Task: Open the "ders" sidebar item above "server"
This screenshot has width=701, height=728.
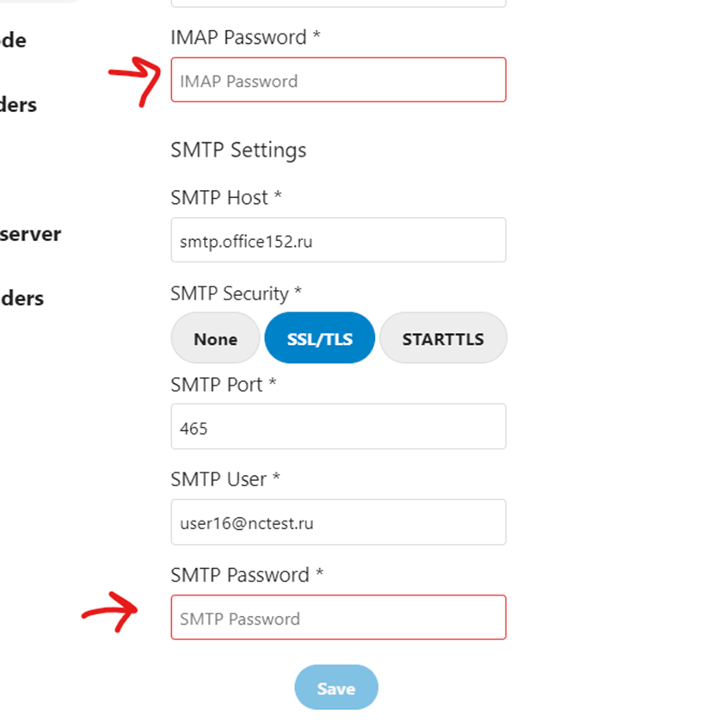Action: pos(18,105)
